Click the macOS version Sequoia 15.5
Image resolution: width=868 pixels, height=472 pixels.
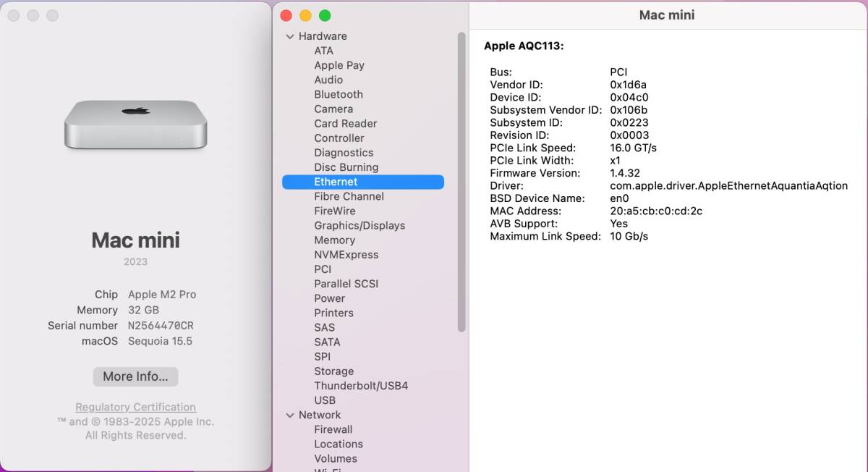point(160,341)
